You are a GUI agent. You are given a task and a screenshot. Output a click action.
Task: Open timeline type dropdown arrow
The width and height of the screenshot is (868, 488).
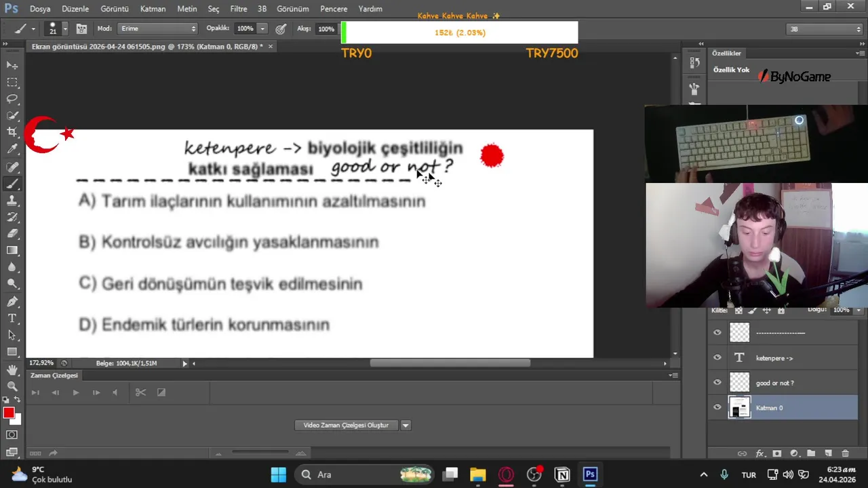406,426
